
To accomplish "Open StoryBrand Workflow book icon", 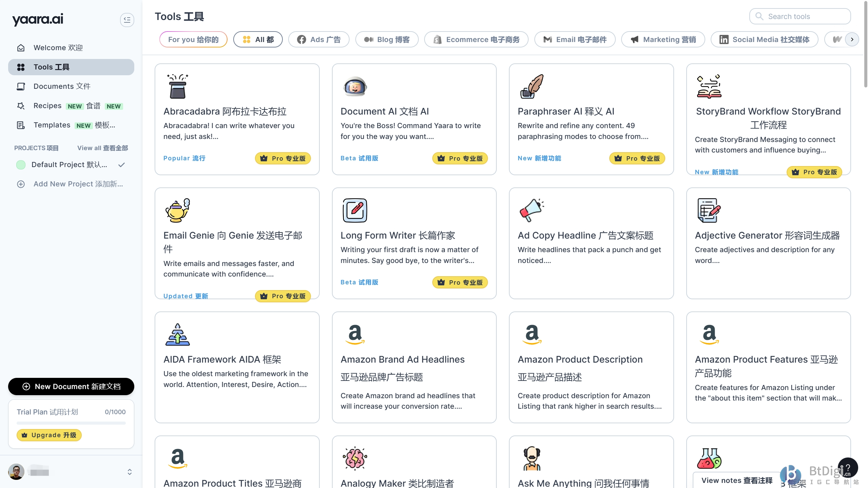I will 709,86.
